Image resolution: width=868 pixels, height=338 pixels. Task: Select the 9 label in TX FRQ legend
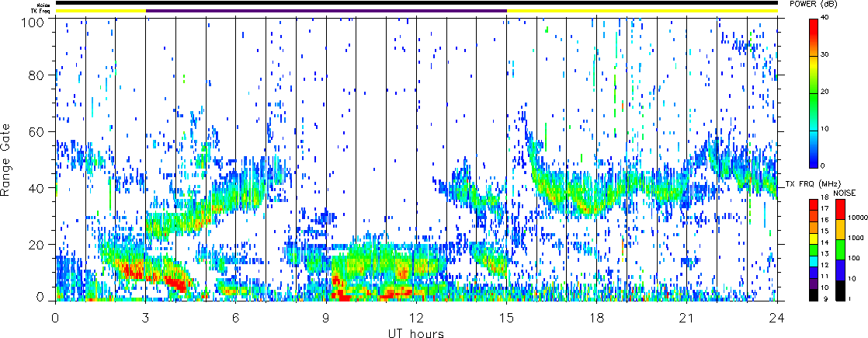[827, 299]
